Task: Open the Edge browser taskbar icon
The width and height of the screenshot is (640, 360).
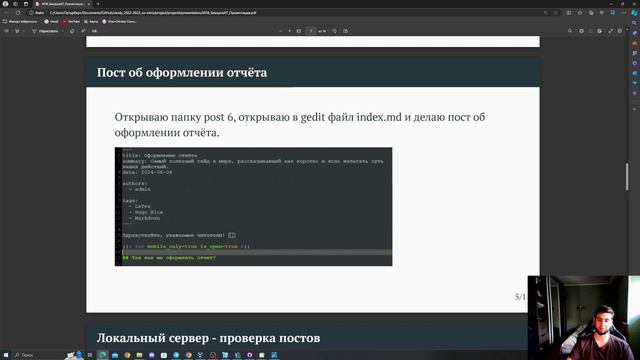Action: (102, 355)
